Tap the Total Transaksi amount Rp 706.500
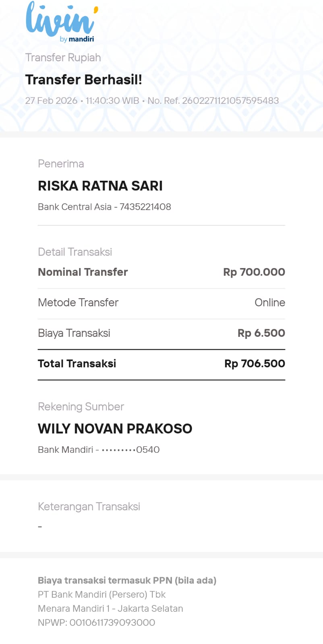Screen dimensions: 323x644 [255, 364]
